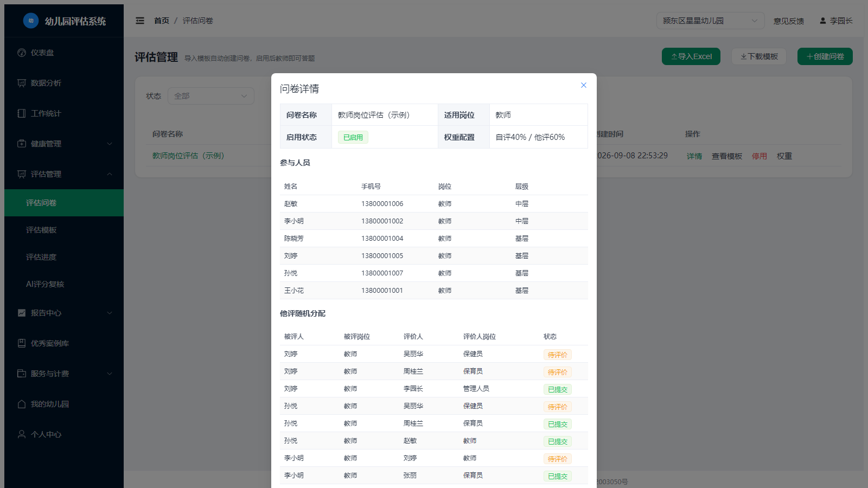The height and width of the screenshot is (488, 868).
Task: Click 自评40% / 他评60% weight value
Action: click(531, 137)
